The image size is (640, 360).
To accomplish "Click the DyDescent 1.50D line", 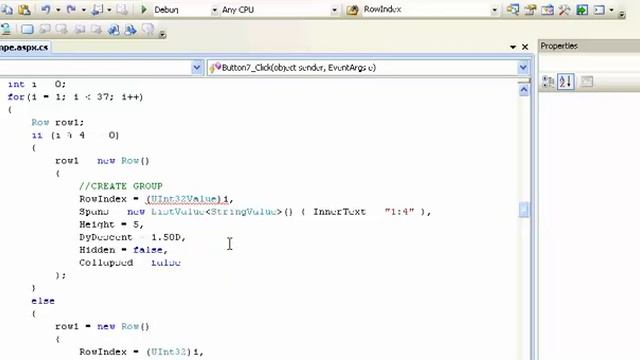I will coord(132,237).
